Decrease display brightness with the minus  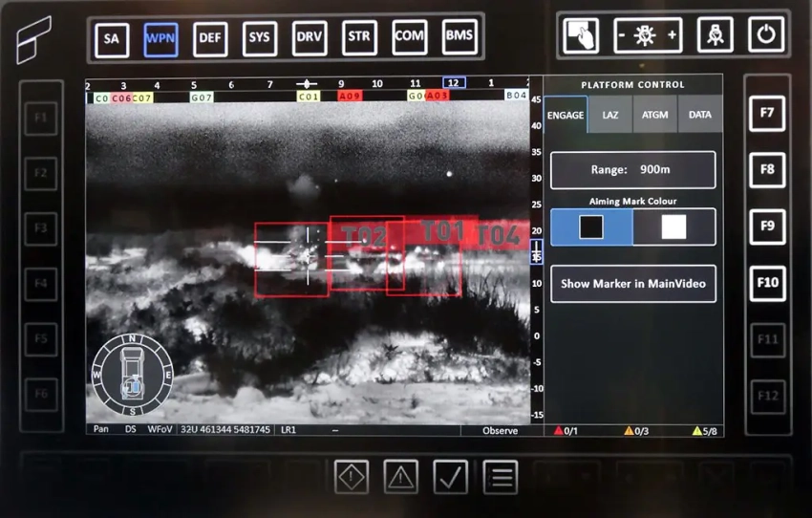tap(624, 36)
